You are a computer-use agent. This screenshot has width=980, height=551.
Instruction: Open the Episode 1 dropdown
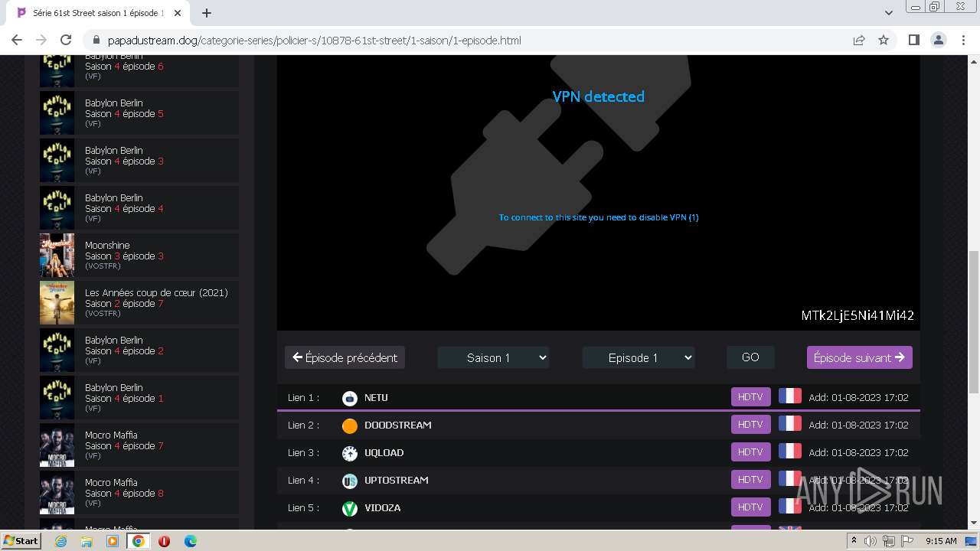pos(639,357)
